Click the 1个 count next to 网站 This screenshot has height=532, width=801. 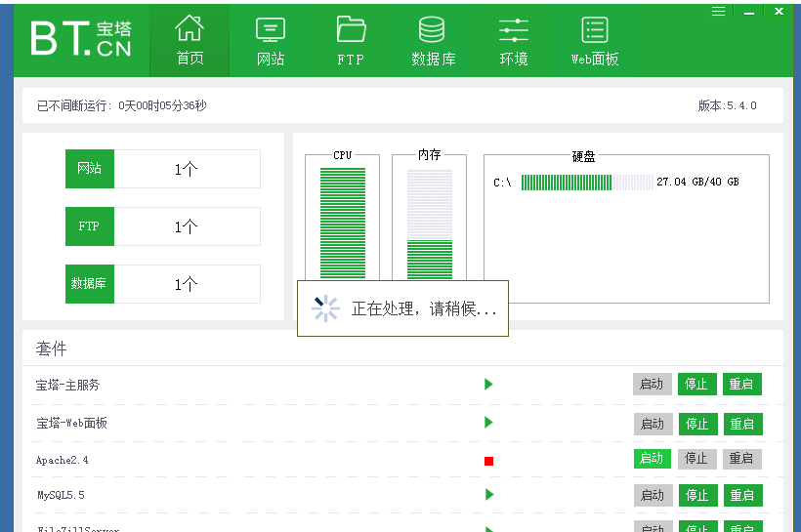point(186,169)
